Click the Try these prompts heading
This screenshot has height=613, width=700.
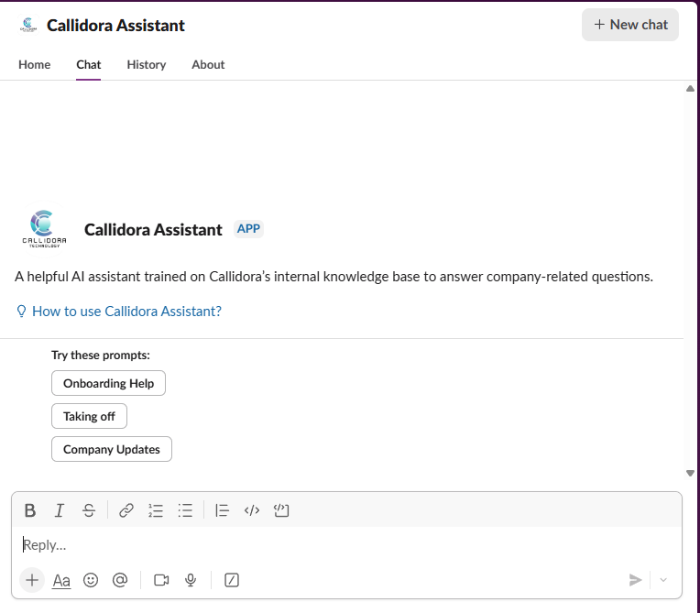pyautogui.click(x=101, y=356)
